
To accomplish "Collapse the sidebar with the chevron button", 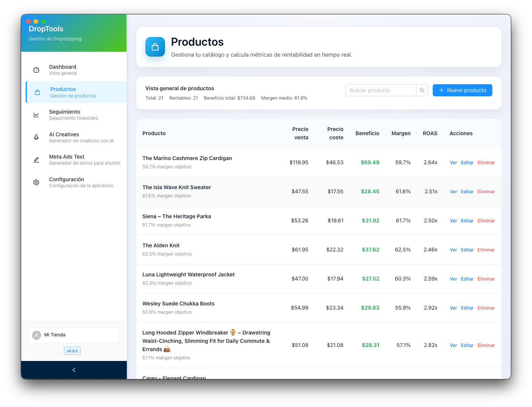I will (x=74, y=370).
